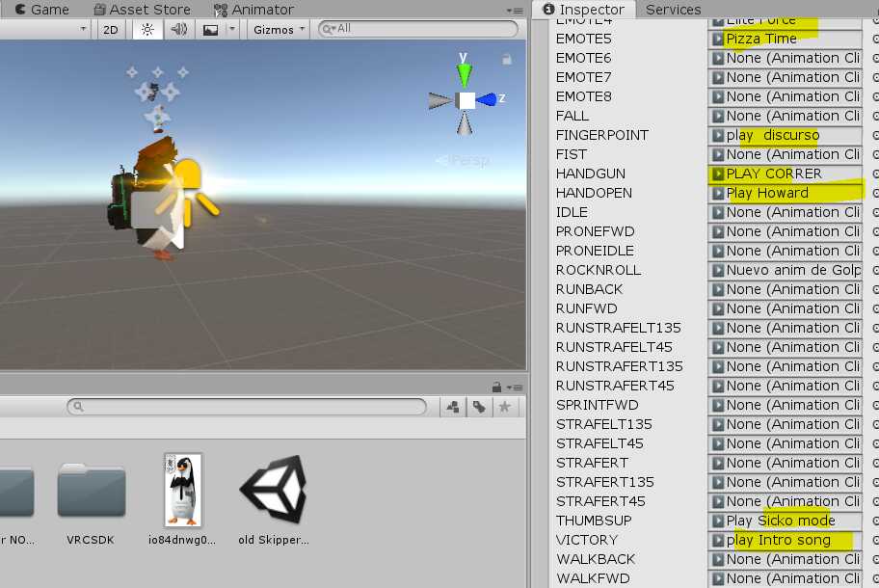Click the scene effects image icon

click(211, 30)
